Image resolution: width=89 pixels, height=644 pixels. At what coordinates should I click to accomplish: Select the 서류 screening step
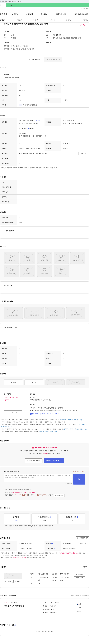13,382
